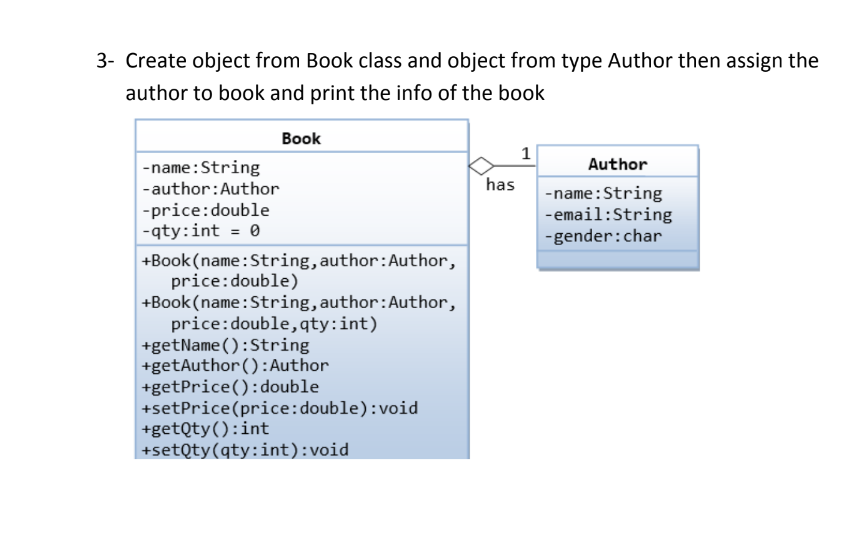The height and width of the screenshot is (534, 841).
Task: Click the empty methods compartment of Author
Action: click(x=618, y=259)
